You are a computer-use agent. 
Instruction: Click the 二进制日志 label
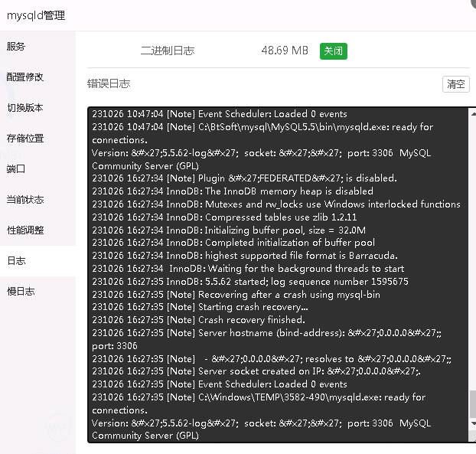[x=168, y=51]
